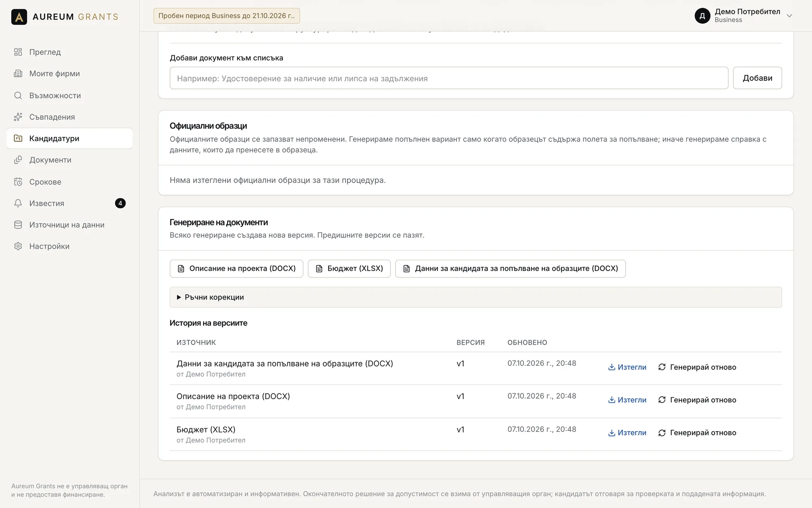Click regenerate icon in Описание на проекта row
The width and height of the screenshot is (812, 508).
coord(662,400)
